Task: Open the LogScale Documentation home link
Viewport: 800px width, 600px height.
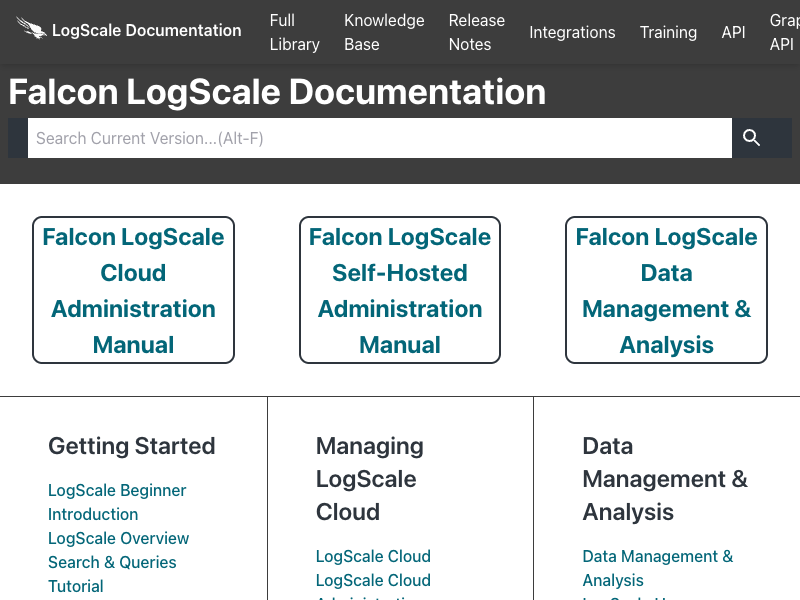Action: pyautogui.click(x=146, y=31)
